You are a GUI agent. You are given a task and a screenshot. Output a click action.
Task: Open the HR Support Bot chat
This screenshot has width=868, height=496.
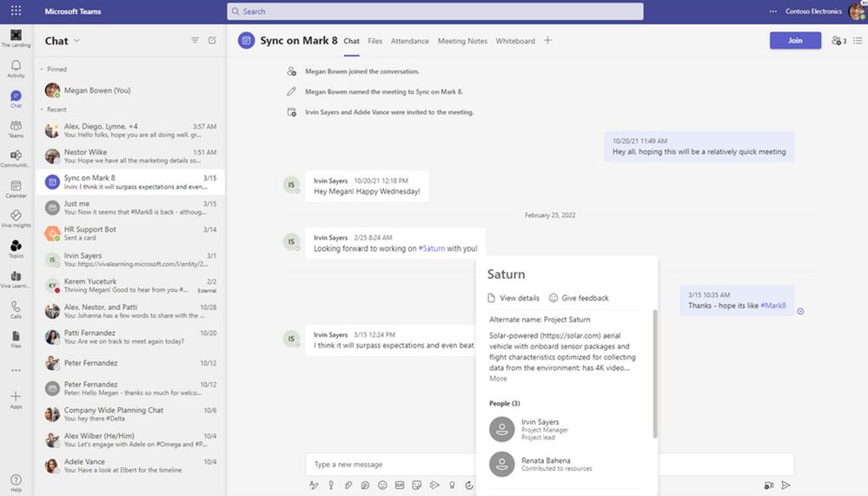click(130, 233)
